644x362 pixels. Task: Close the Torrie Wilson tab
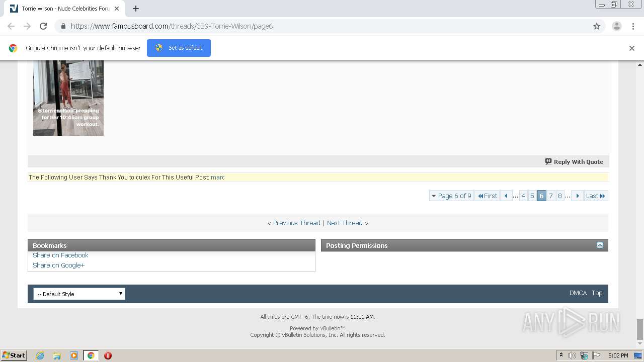point(117,9)
